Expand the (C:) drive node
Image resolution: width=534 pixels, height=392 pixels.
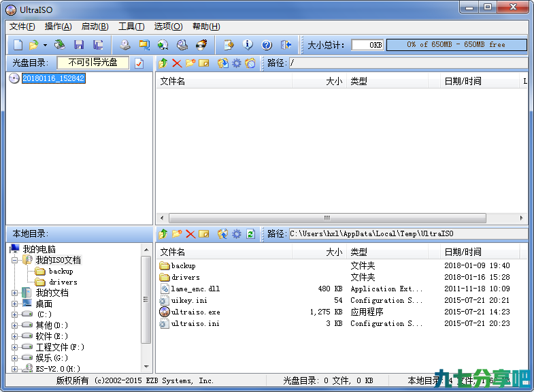tap(14, 314)
